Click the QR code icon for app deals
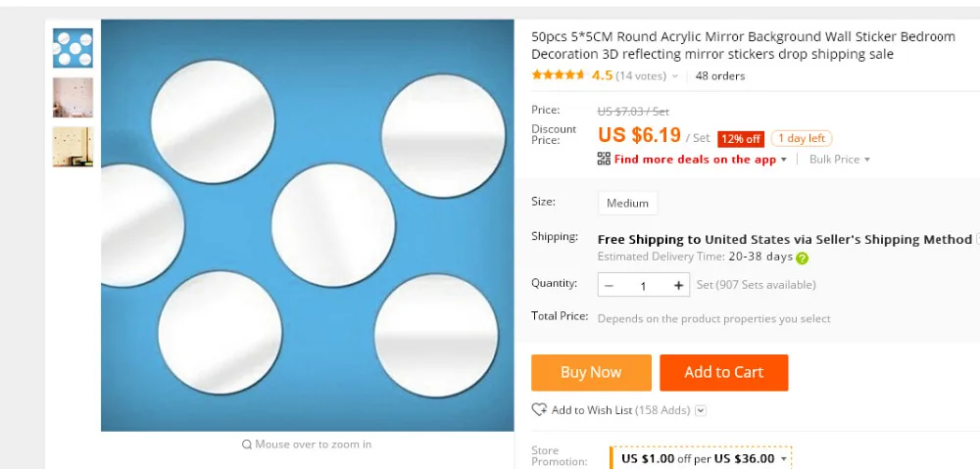 (604, 159)
